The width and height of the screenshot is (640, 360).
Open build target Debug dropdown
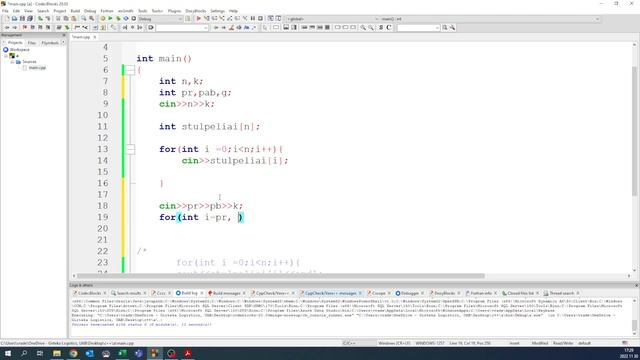coord(160,19)
